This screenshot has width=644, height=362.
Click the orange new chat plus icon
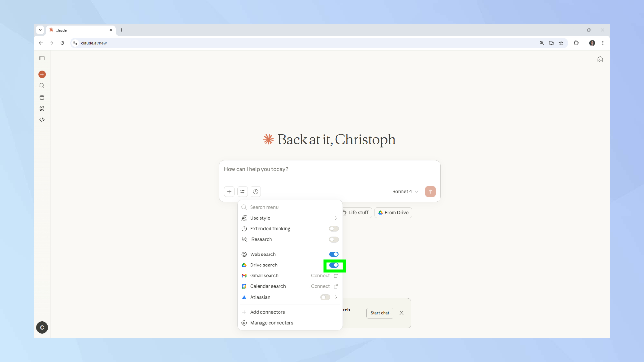click(x=42, y=74)
